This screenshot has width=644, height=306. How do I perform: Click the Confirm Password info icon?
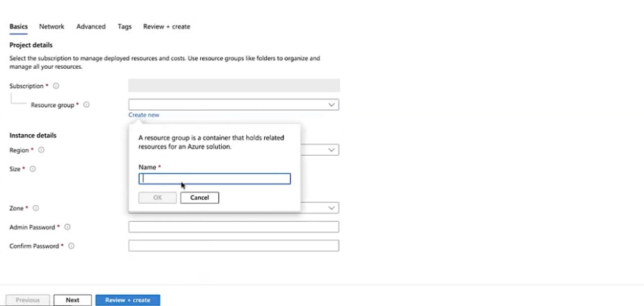point(71,246)
